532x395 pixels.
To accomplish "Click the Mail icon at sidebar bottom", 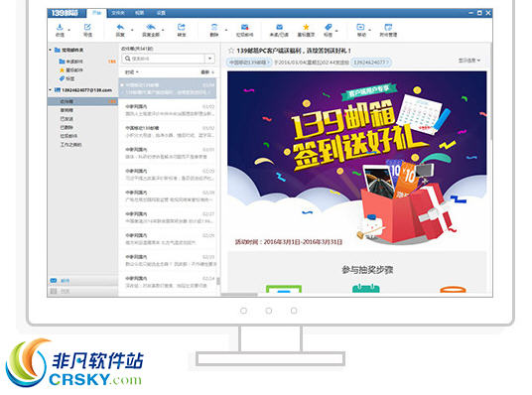I will click(x=54, y=281).
